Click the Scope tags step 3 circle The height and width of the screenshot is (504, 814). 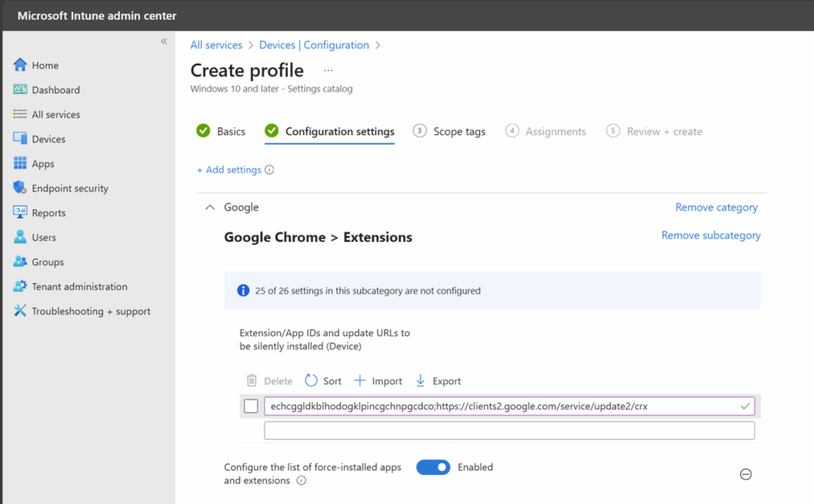pos(420,131)
